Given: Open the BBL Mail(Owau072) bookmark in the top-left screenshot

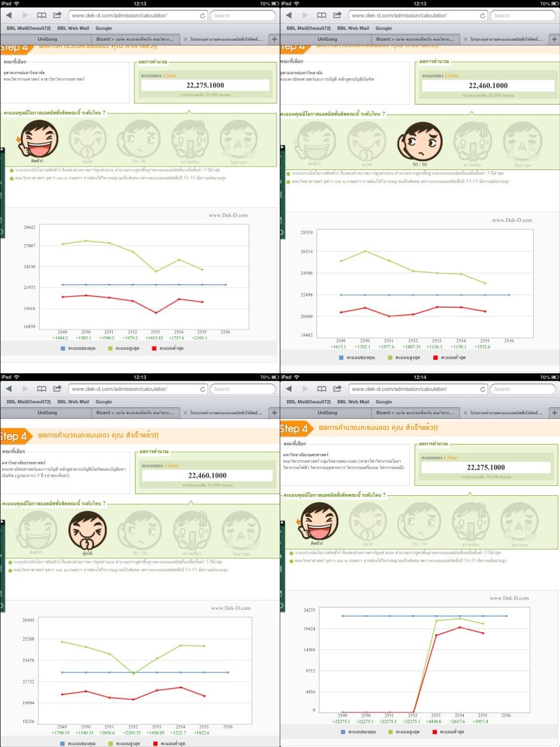Looking at the screenshot, I should click(x=29, y=28).
